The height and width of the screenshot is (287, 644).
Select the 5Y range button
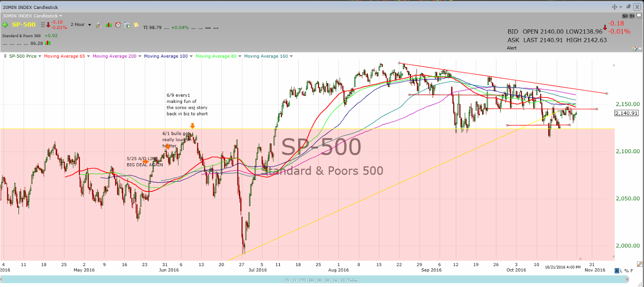pyautogui.click(x=287, y=281)
